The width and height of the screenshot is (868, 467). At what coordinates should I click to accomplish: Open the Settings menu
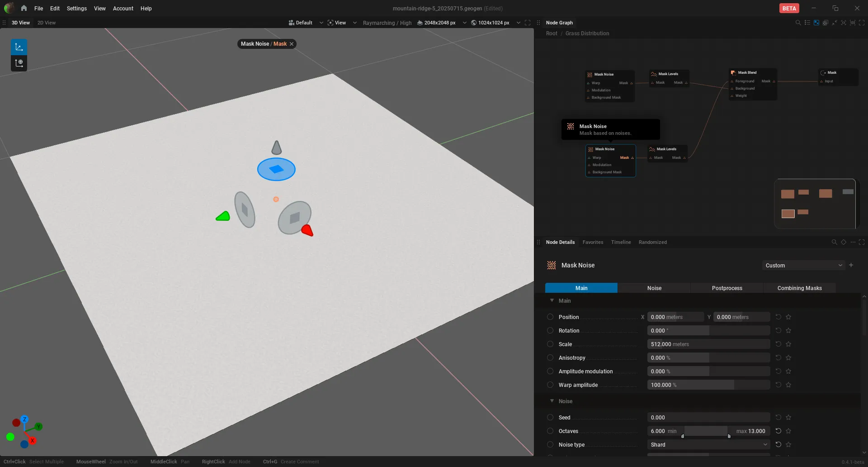(x=76, y=9)
